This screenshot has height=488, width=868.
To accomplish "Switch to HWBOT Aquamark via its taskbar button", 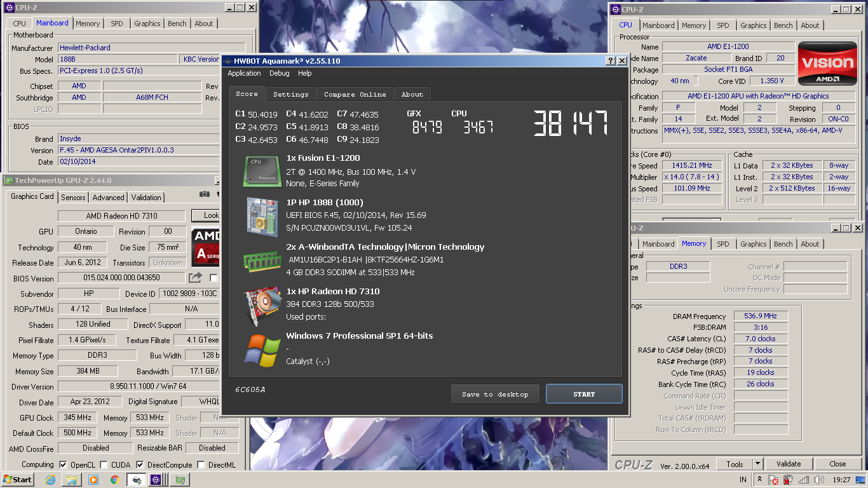I will 136,480.
